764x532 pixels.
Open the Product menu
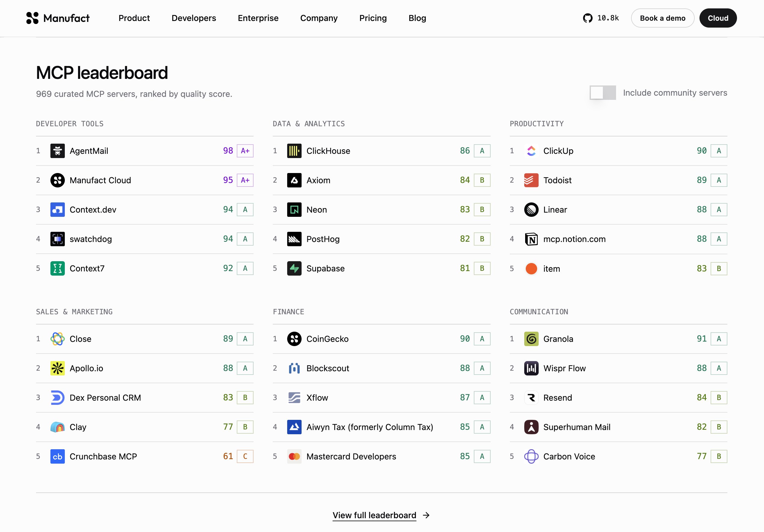[x=134, y=18]
